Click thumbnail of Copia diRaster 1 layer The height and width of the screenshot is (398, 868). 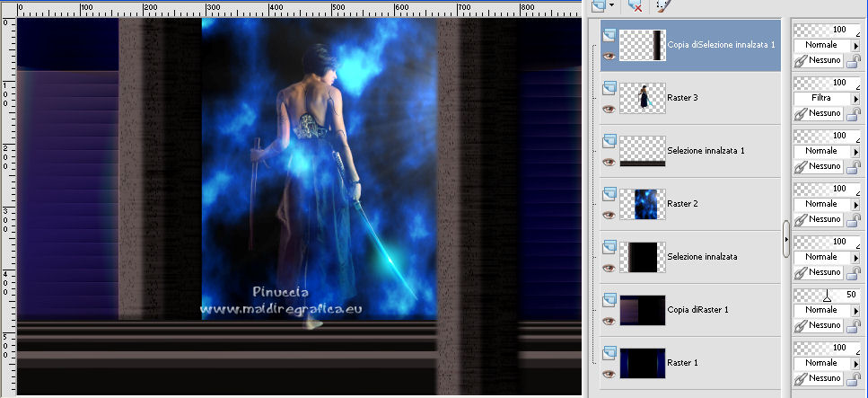[642, 311]
